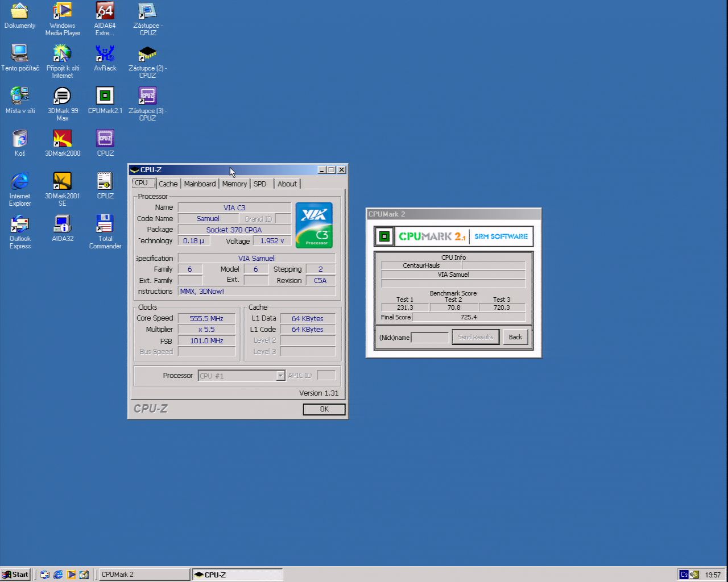
Task: Click the Test 1 score 231.3
Action: click(x=405, y=307)
